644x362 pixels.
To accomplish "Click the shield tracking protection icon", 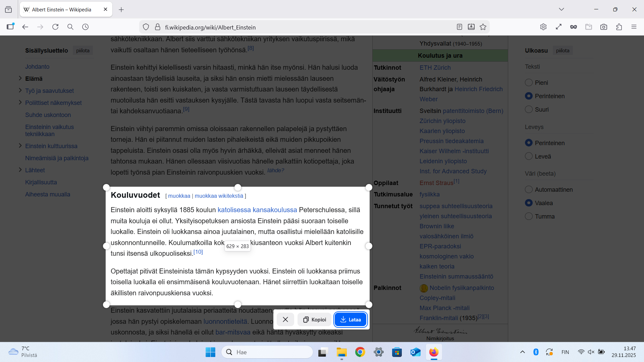I will tap(146, 27).
